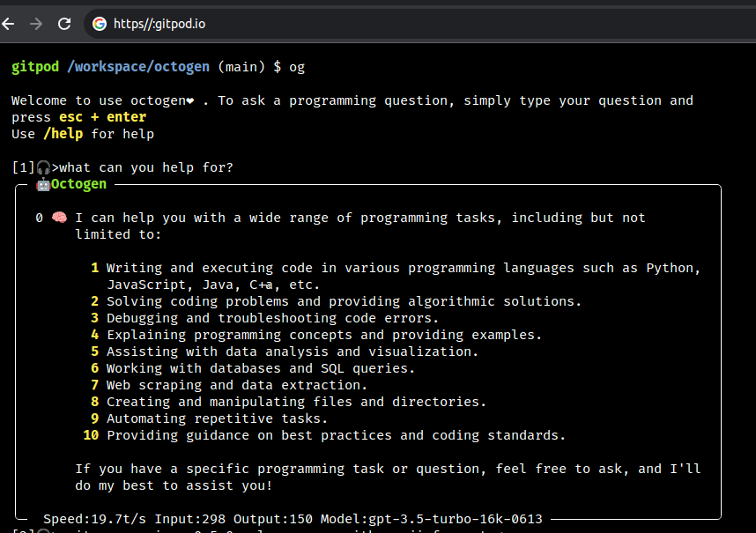Click the brain icon at step 0

tap(59, 218)
